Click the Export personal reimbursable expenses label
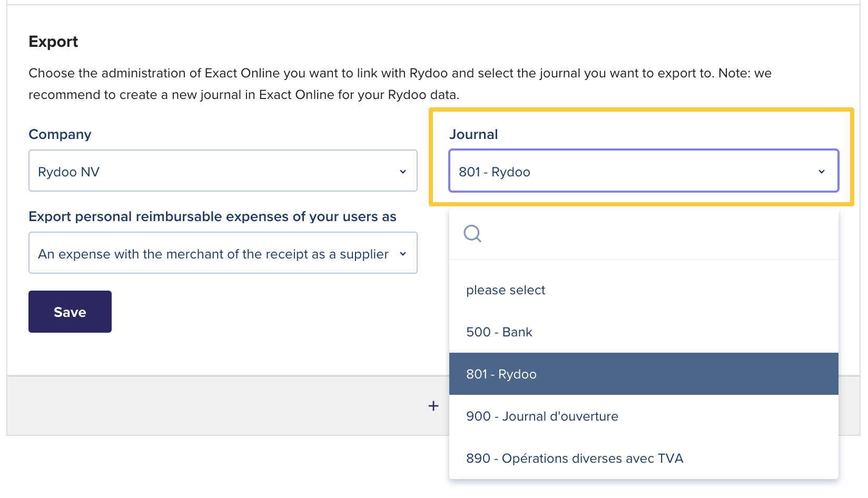This screenshot has width=868, height=498. coord(212,216)
